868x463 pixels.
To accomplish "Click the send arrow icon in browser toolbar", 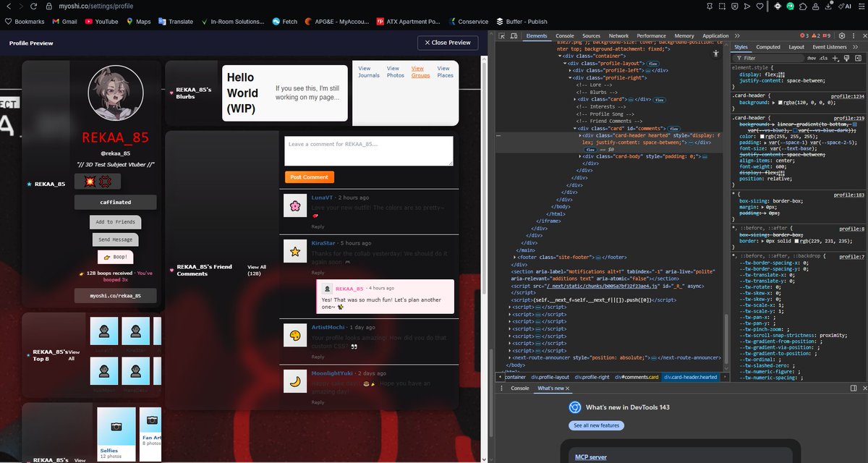I will [746, 6].
